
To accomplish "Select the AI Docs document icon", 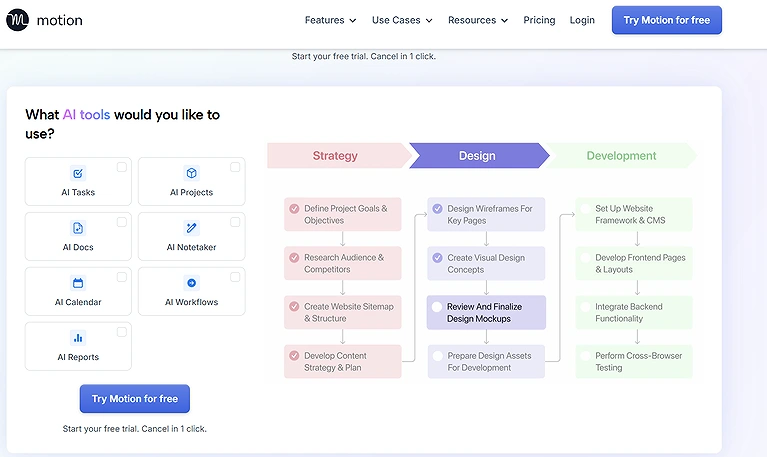I will pos(78,228).
